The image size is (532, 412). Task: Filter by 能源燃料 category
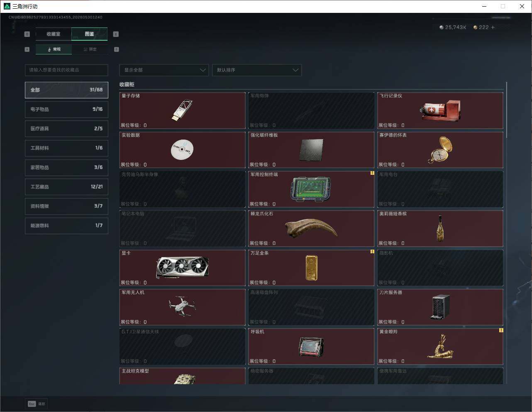(x=66, y=226)
